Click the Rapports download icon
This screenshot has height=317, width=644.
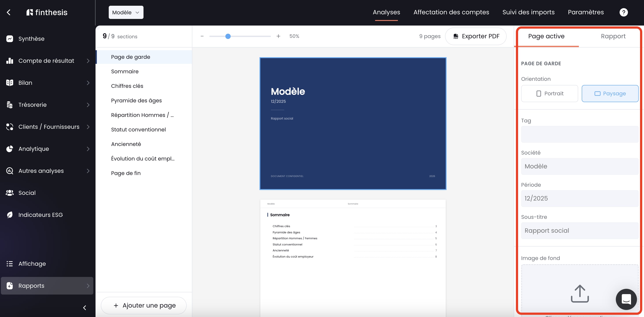(x=10, y=286)
